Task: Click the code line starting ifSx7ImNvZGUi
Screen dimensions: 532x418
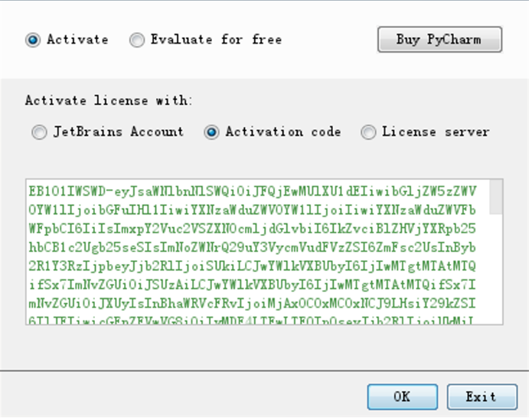Action: click(x=252, y=285)
